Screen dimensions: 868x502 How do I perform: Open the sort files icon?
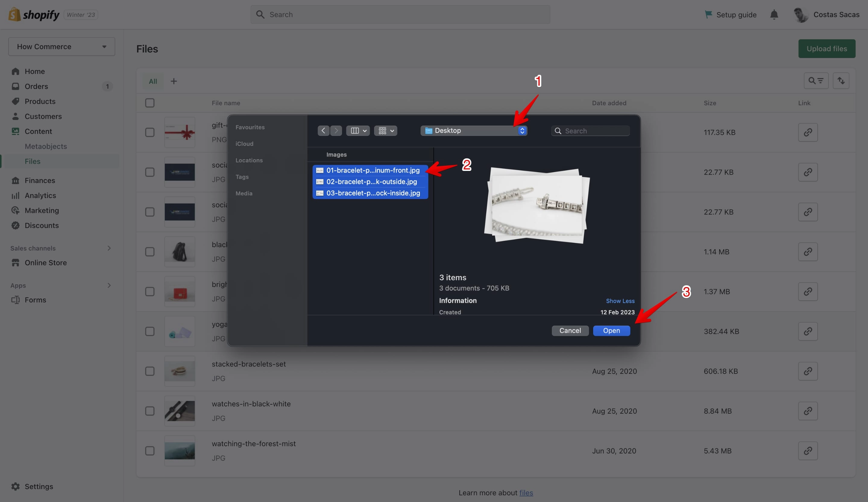pos(841,81)
